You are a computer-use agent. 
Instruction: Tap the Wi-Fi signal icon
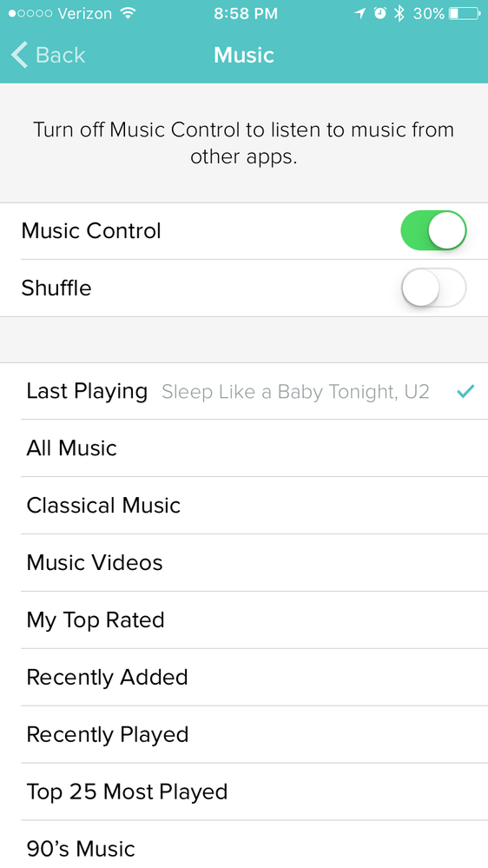pyautogui.click(x=128, y=13)
